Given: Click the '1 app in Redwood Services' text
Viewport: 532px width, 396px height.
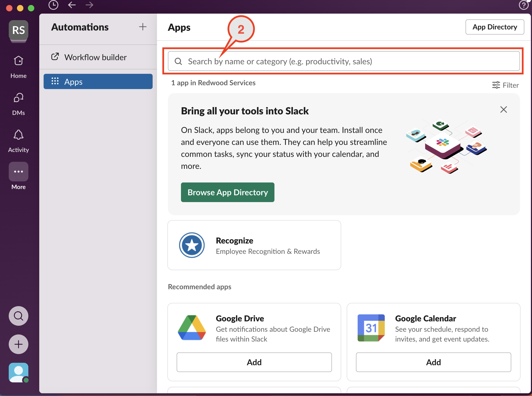Looking at the screenshot, I should tap(213, 83).
